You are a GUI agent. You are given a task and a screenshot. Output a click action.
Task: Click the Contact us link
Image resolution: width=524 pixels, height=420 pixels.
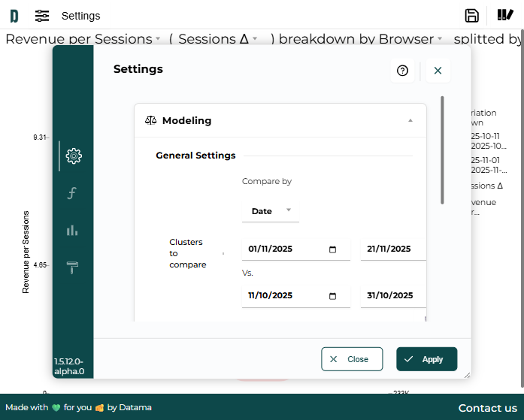coord(487,408)
